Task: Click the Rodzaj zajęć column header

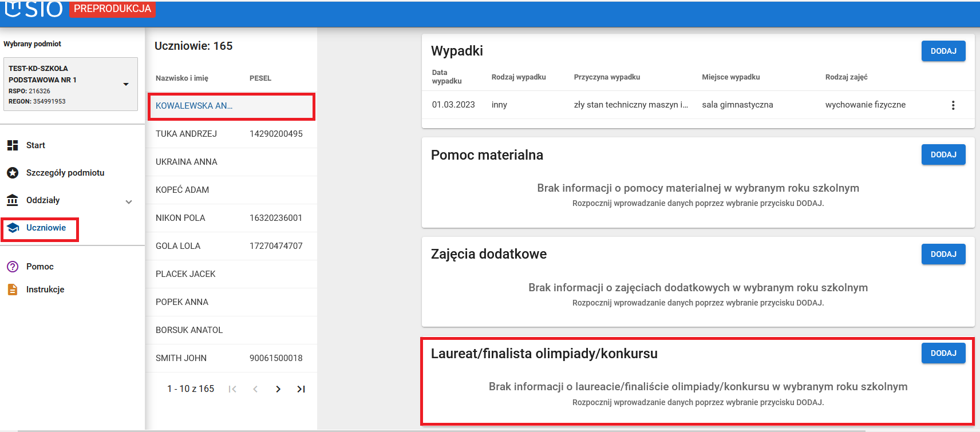Action: tap(846, 77)
